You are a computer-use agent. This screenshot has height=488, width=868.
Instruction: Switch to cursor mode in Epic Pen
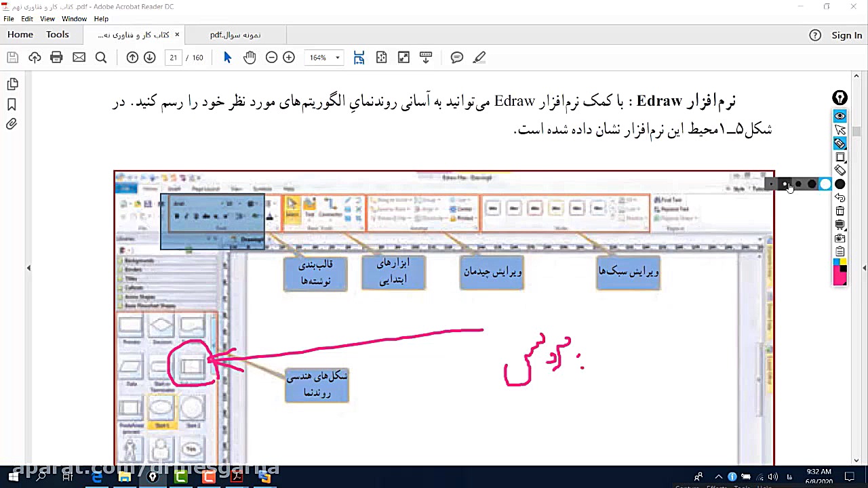click(840, 129)
